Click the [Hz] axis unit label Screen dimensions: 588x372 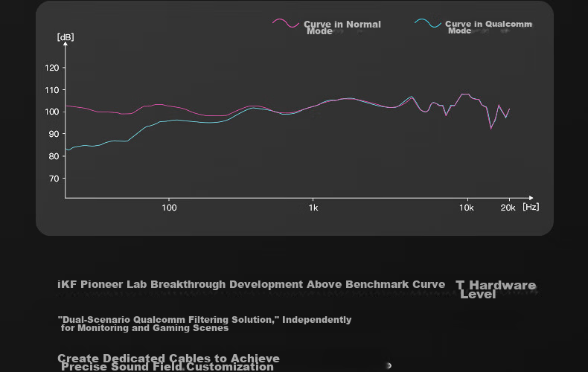point(531,207)
